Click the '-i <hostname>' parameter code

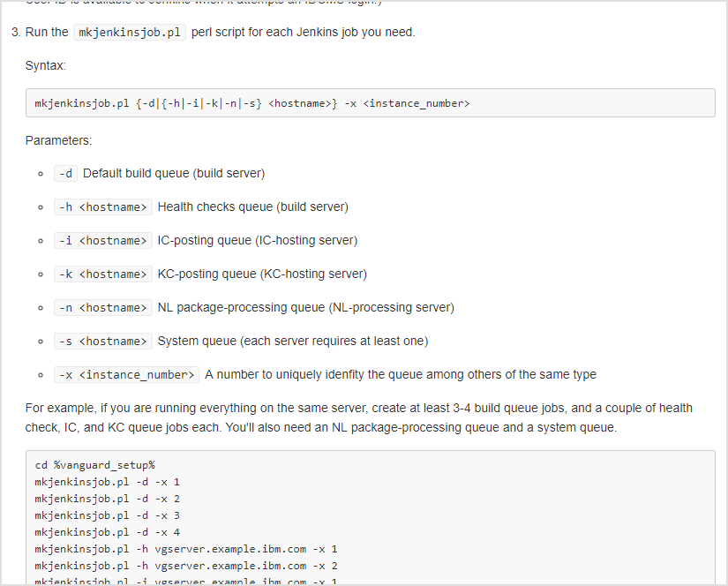102,241
